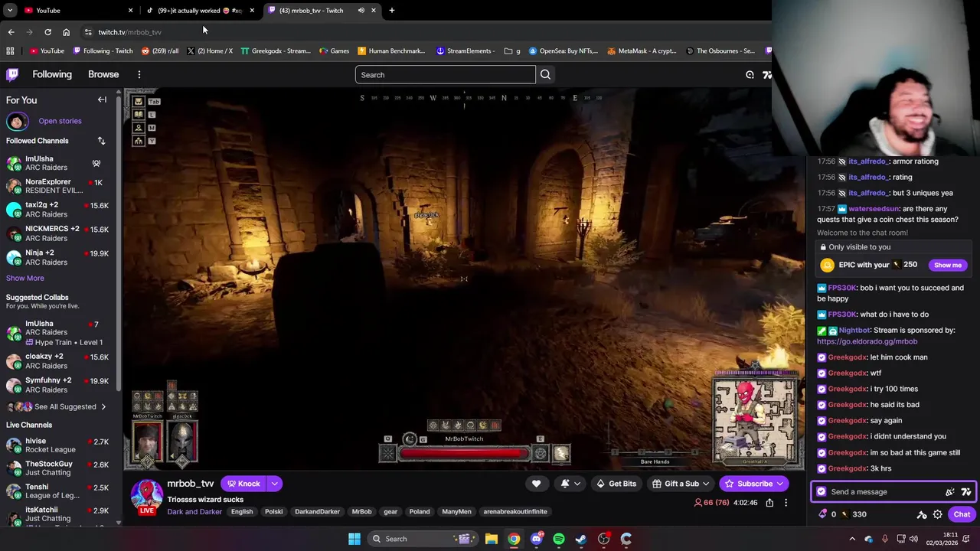Open moderator sword tools icon
980x551 pixels.
922,514
